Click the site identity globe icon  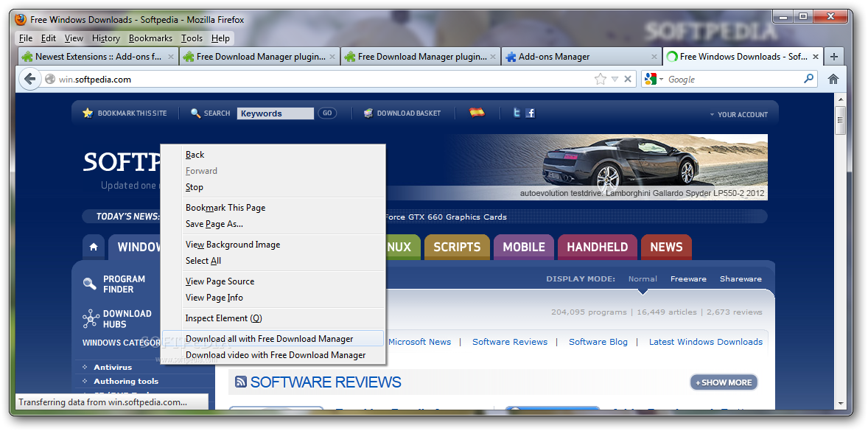50,79
